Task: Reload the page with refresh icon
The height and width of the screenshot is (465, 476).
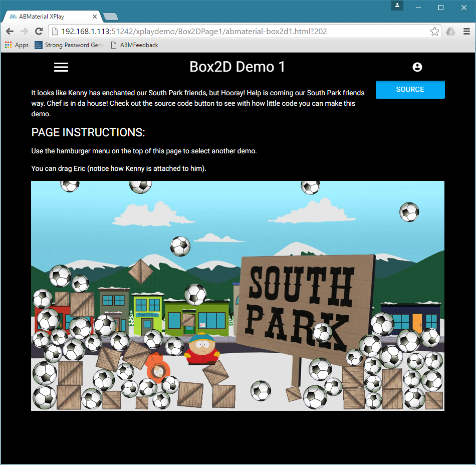Action: pos(39,31)
